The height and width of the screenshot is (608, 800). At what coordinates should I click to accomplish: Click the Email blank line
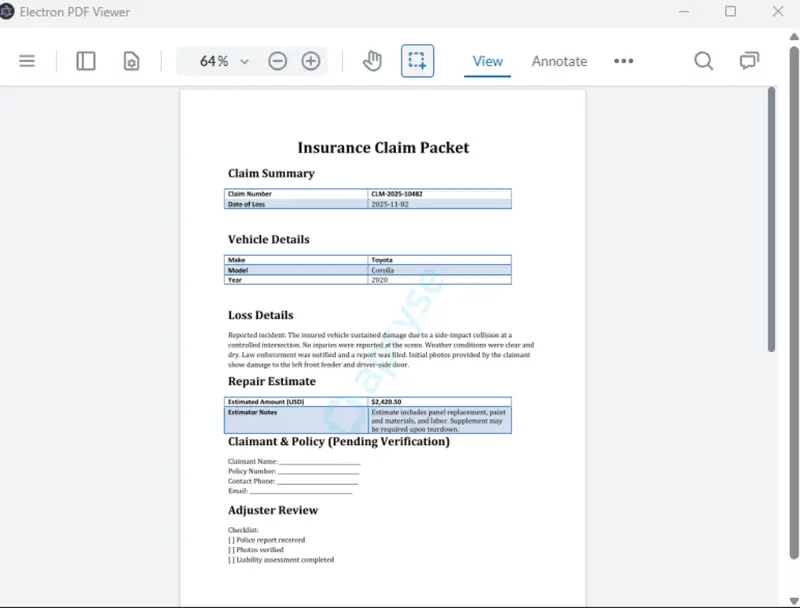point(301,492)
